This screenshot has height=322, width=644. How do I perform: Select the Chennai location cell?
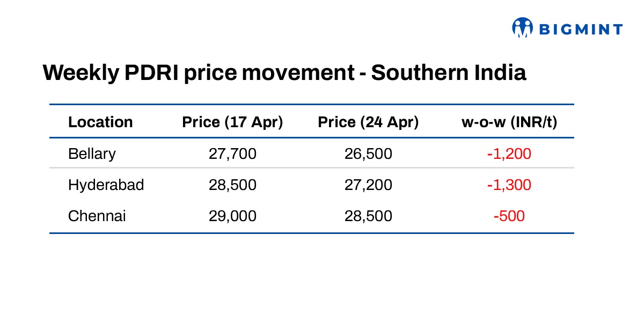(97, 216)
